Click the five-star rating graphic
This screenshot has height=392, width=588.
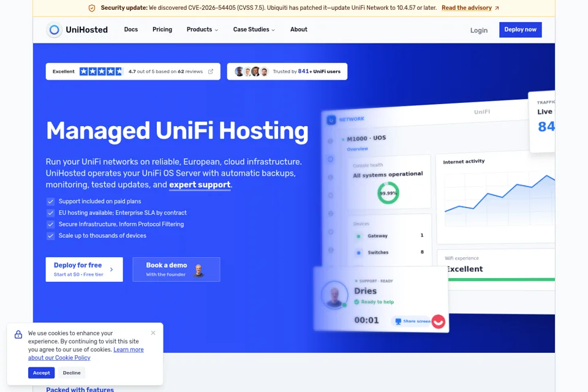101,71
